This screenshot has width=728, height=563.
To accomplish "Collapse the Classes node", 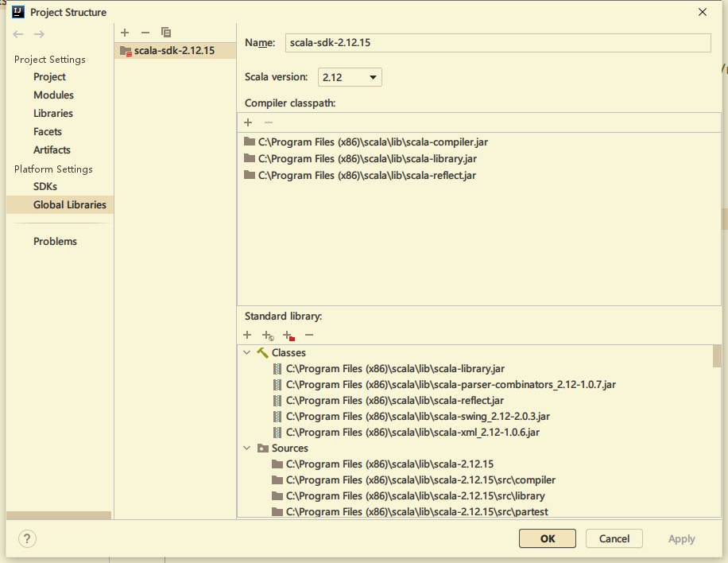I will click(247, 352).
